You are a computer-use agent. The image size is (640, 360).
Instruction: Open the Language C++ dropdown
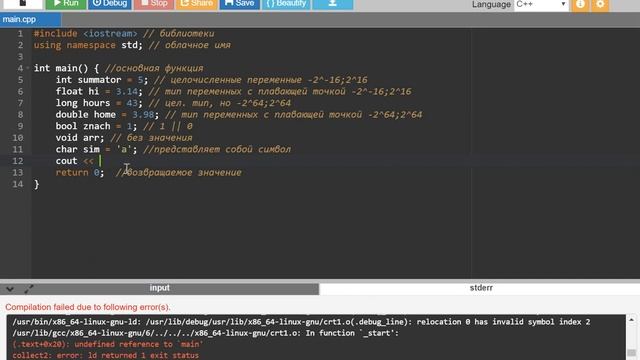[x=541, y=4]
